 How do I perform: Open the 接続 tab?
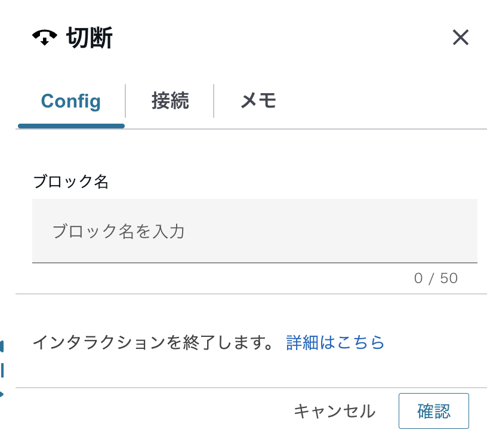pos(170,101)
